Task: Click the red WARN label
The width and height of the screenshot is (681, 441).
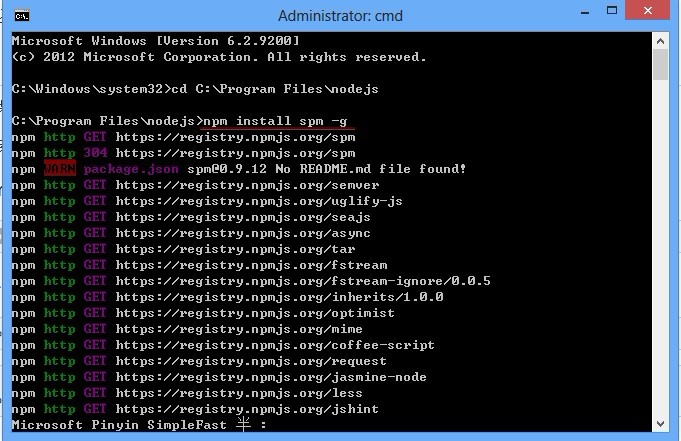Action: pos(60,169)
